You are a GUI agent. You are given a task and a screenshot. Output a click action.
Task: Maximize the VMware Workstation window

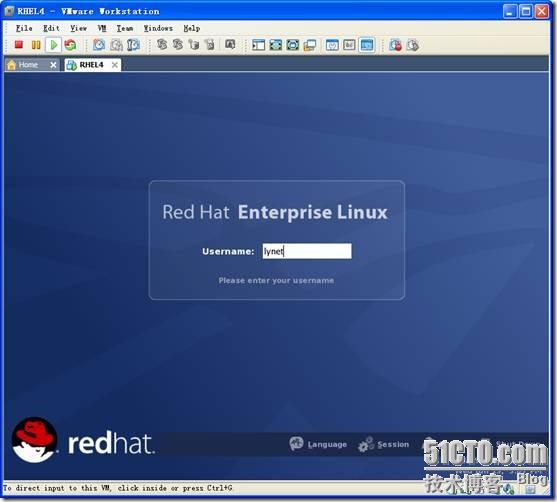point(526,11)
